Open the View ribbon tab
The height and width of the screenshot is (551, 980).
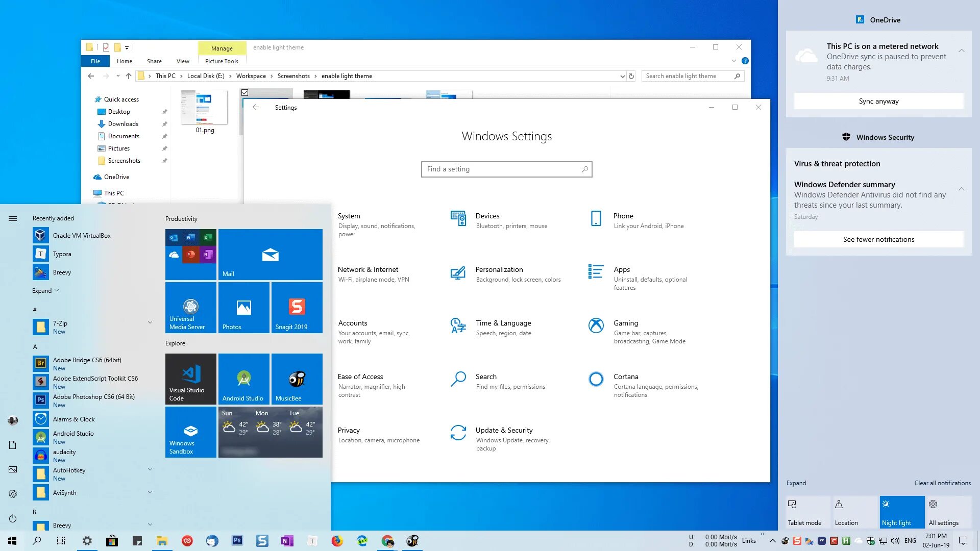click(x=183, y=61)
